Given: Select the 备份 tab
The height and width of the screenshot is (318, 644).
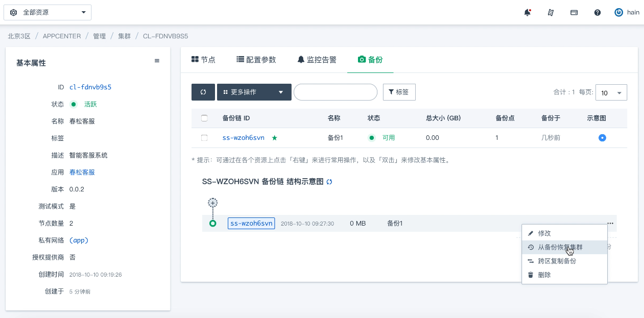Looking at the screenshot, I should pos(370,60).
